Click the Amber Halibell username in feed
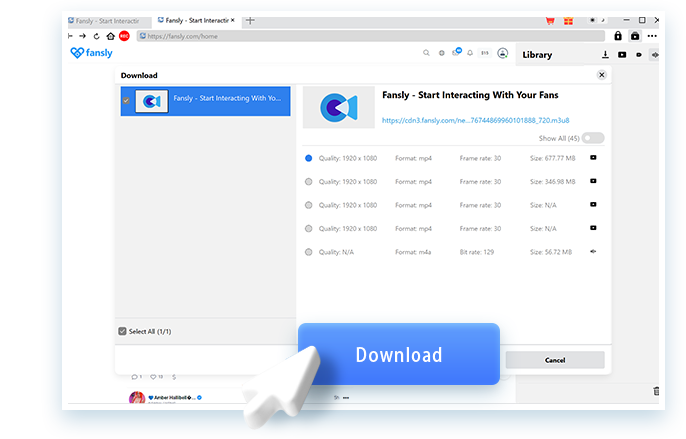This screenshot has width=686, height=439. 172,397
